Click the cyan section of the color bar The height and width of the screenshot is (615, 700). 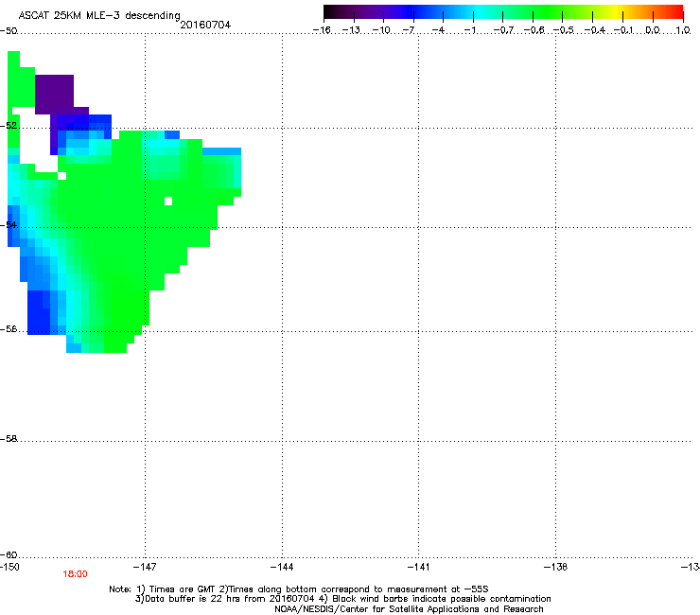pyautogui.click(x=480, y=11)
